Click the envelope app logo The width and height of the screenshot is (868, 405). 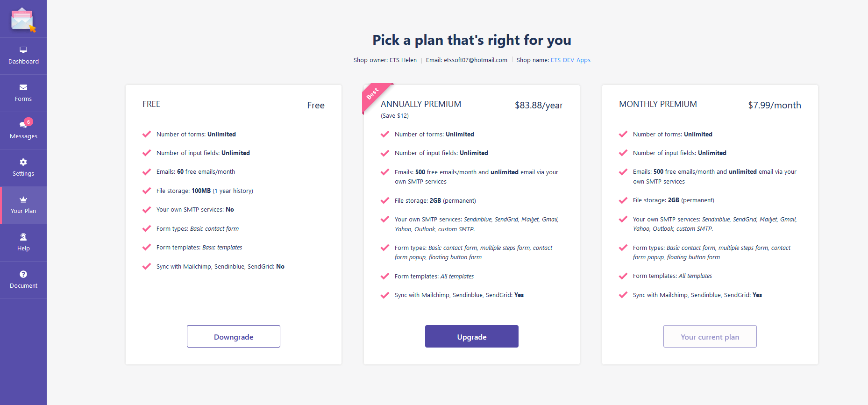23,20
